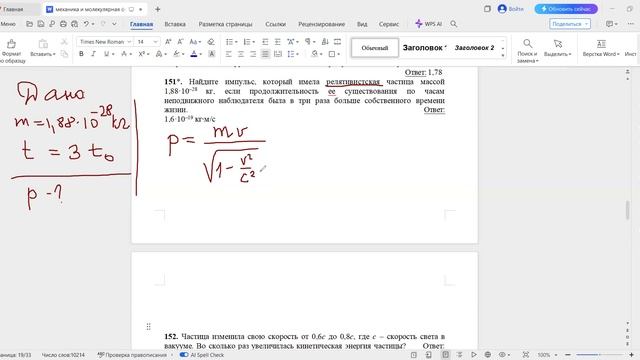
Task: Toggle the spell check status item
Action: [132, 355]
